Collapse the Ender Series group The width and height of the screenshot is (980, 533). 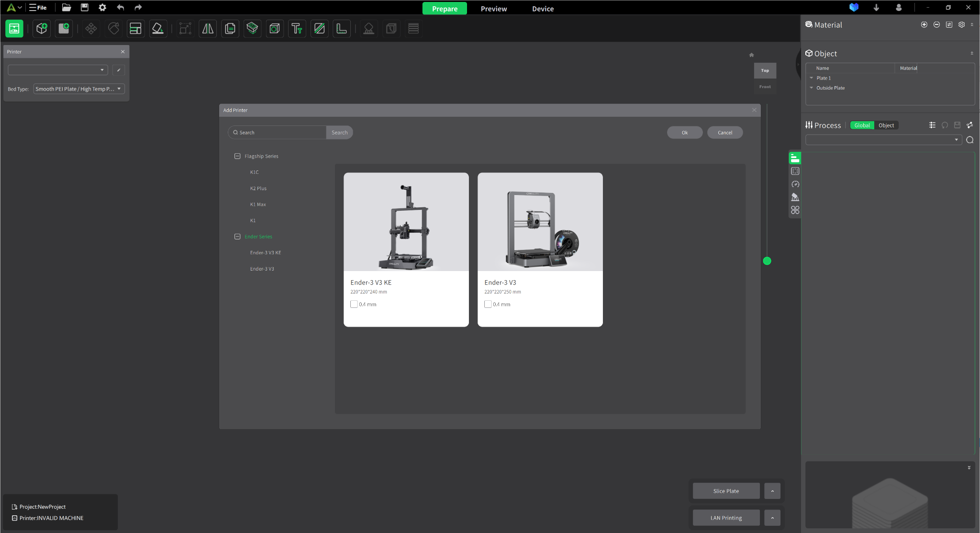point(237,237)
